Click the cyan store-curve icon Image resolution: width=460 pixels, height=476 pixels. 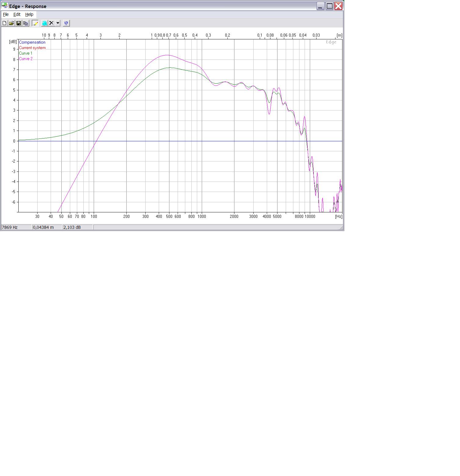point(45,23)
